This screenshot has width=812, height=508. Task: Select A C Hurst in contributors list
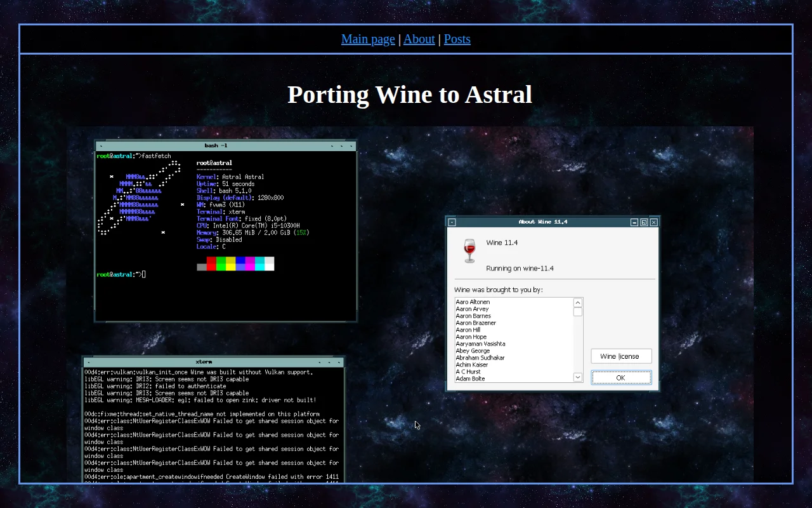click(x=468, y=372)
